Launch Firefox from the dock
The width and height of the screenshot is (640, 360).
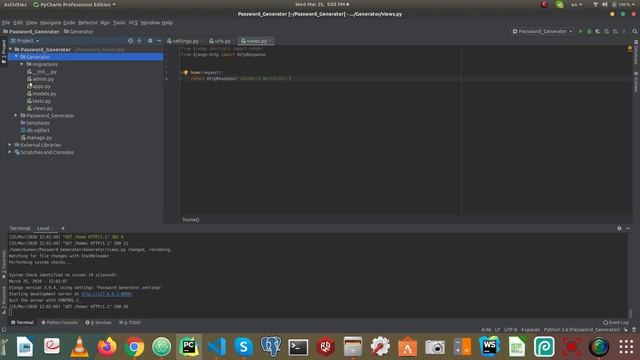point(107,347)
